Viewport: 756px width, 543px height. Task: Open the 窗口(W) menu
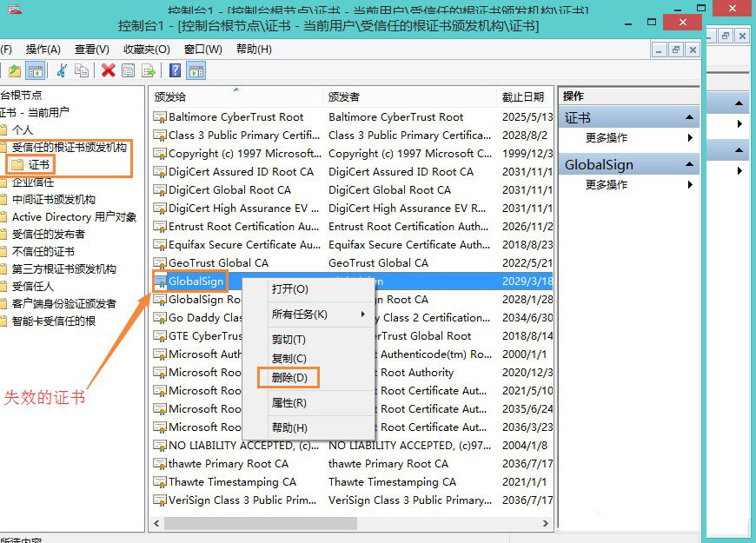click(x=203, y=50)
